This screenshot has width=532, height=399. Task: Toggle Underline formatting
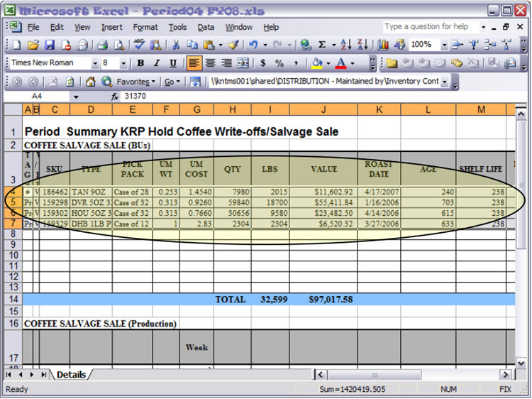coord(173,63)
